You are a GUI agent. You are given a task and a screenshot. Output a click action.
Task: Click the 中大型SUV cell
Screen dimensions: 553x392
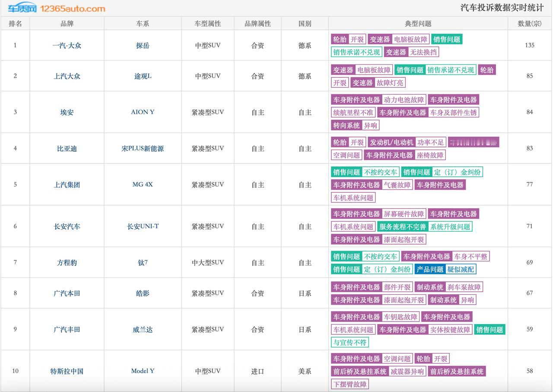(x=207, y=262)
